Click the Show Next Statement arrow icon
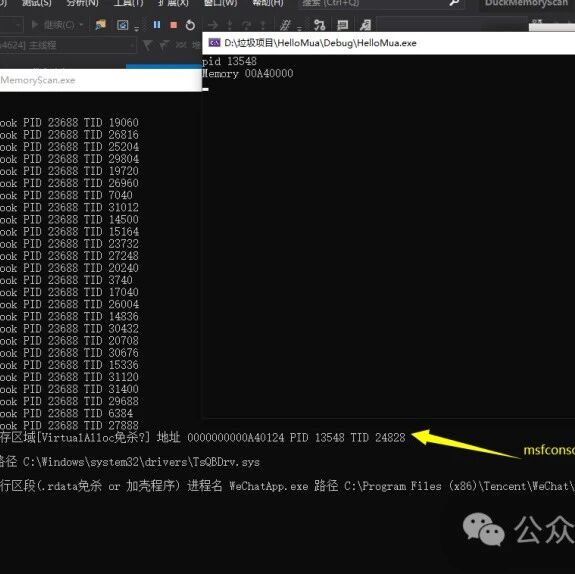 click(213, 25)
